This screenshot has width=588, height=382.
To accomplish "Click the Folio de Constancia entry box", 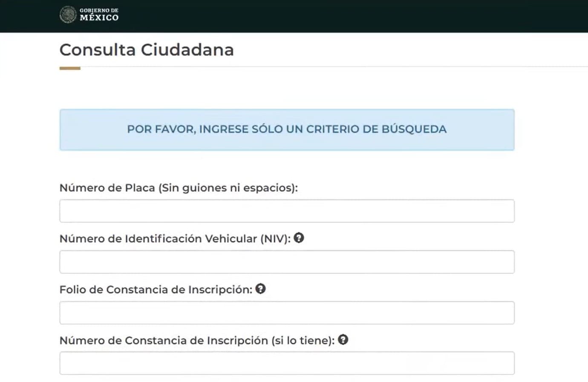I will point(286,312).
